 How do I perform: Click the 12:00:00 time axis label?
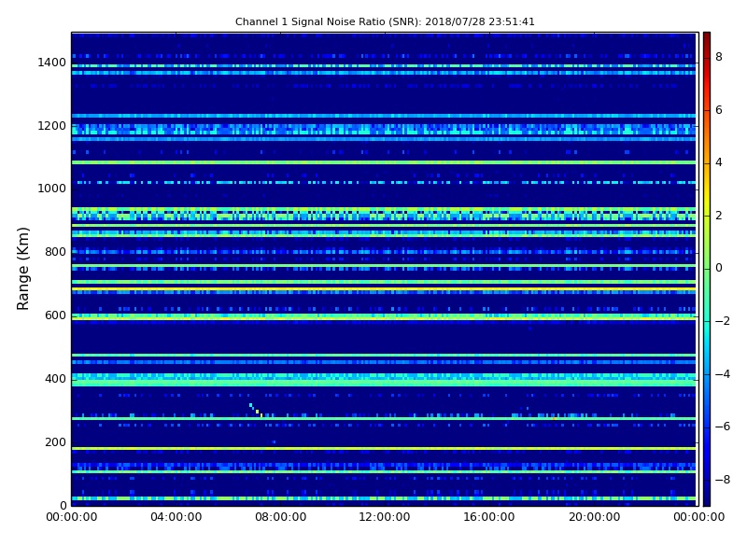click(x=385, y=517)
